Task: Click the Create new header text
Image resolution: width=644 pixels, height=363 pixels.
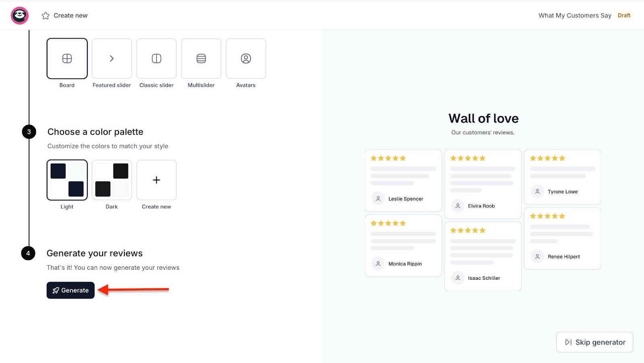Action: pos(70,15)
